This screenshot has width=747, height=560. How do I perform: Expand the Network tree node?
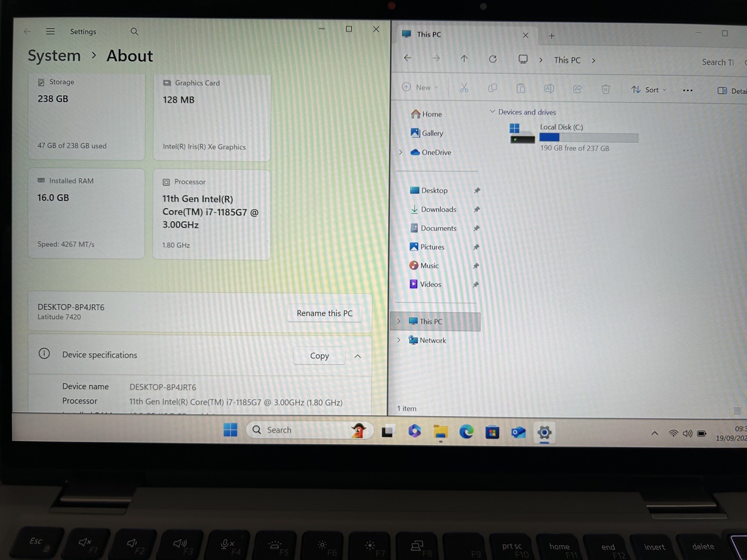tap(398, 340)
